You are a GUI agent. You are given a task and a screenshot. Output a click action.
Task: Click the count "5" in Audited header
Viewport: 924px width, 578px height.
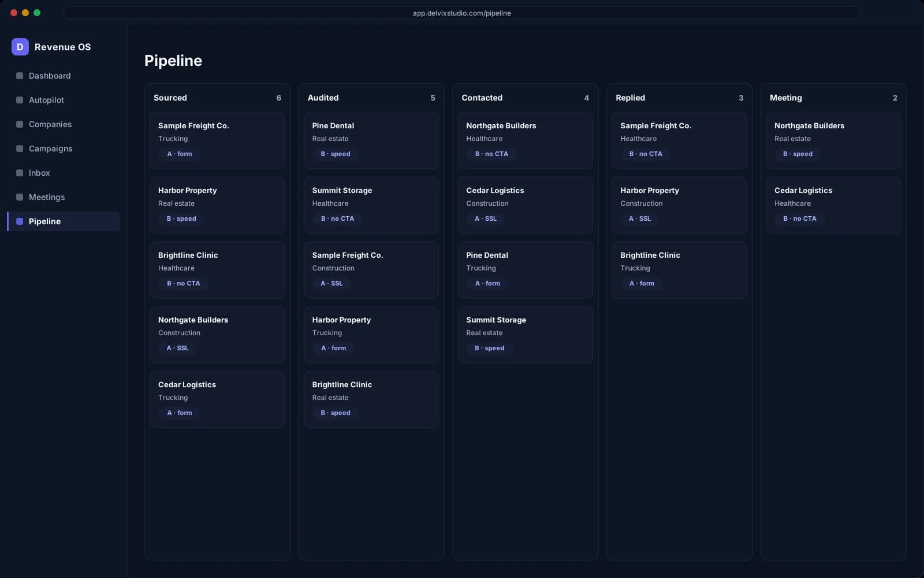(x=433, y=98)
